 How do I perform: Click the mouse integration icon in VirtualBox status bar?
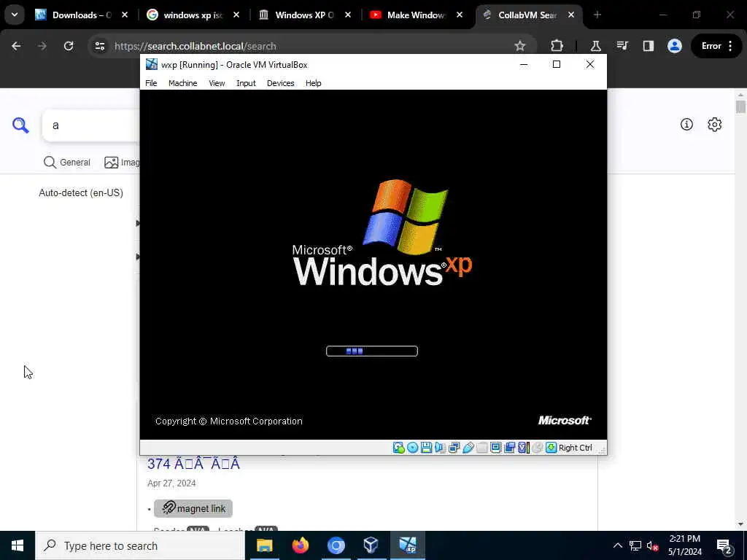538,448
